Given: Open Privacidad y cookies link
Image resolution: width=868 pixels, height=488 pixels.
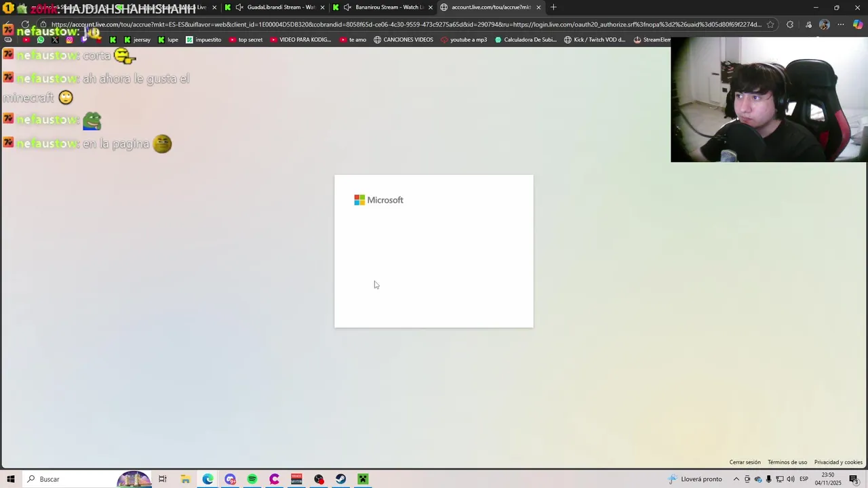Looking at the screenshot, I should pos(838,462).
